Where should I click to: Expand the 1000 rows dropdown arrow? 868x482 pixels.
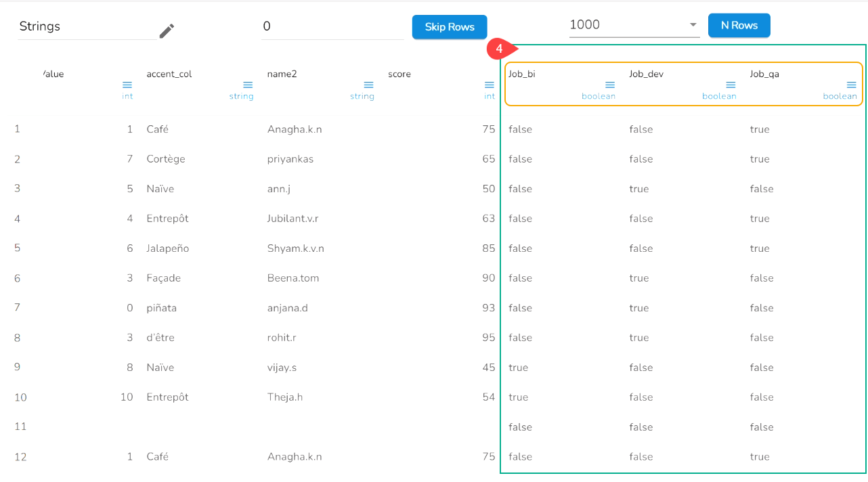click(x=693, y=25)
